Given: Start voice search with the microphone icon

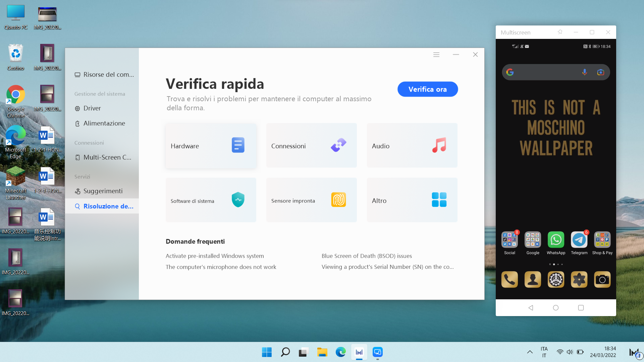Looking at the screenshot, I should 585,72.
